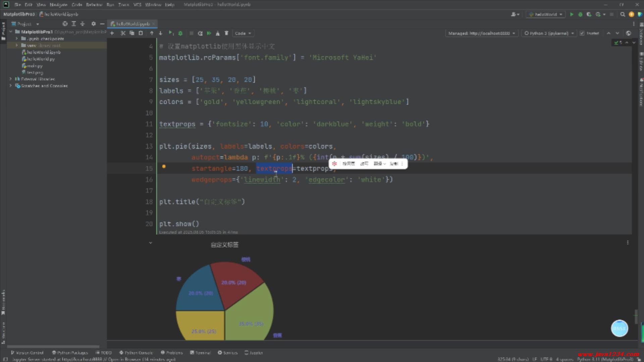
Task: Run all cells double-arrow icon
Action: click(x=209, y=33)
